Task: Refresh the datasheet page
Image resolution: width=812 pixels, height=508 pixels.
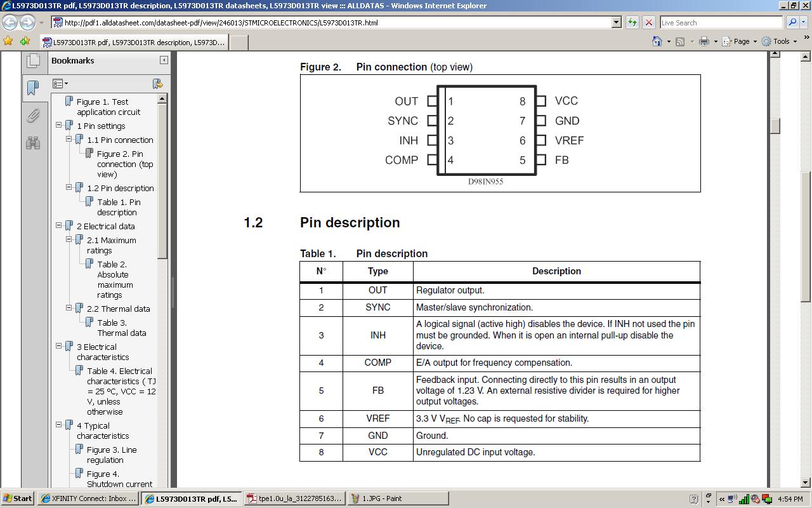Action: tap(632, 22)
